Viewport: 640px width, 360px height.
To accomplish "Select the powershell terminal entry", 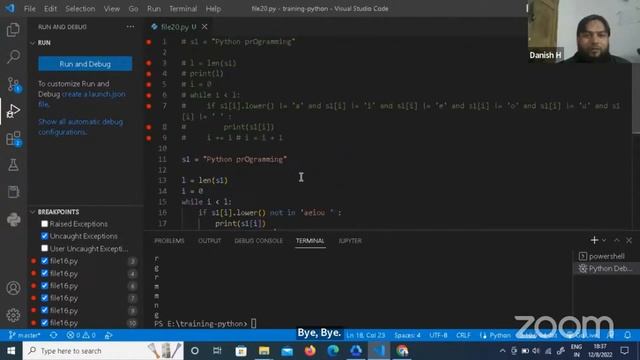I will pos(606,256).
